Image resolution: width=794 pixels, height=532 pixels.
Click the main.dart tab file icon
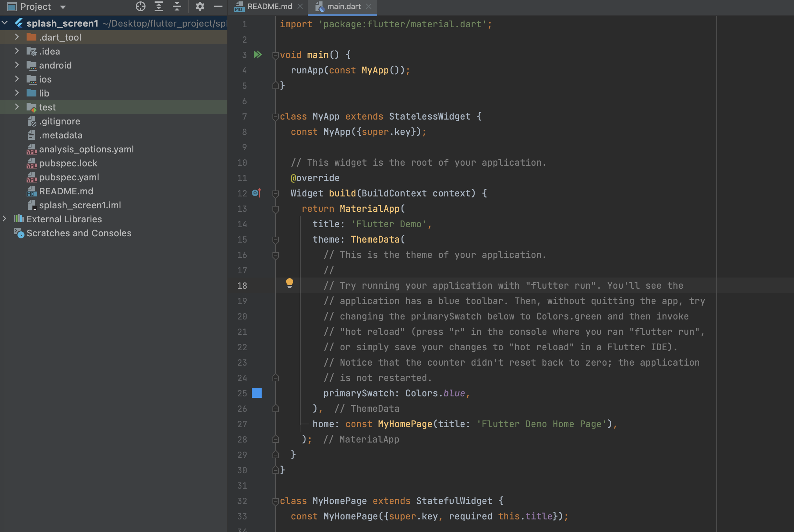320,7
